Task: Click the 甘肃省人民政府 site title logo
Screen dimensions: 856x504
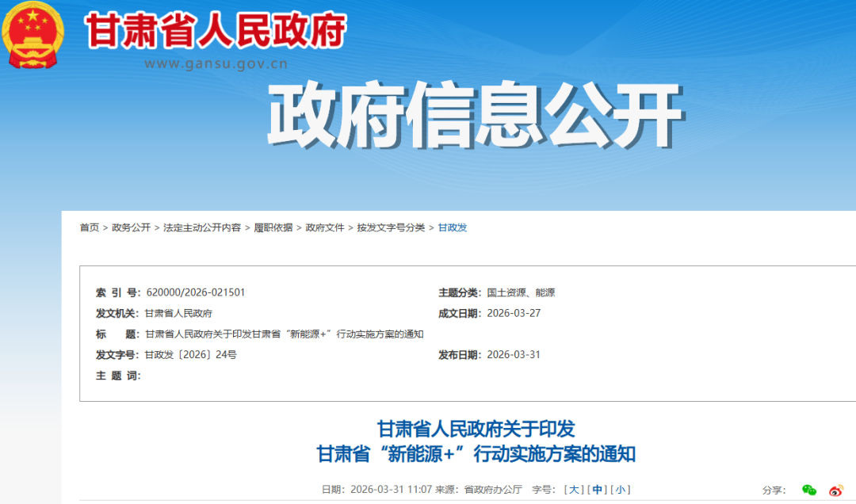Action: point(216,30)
